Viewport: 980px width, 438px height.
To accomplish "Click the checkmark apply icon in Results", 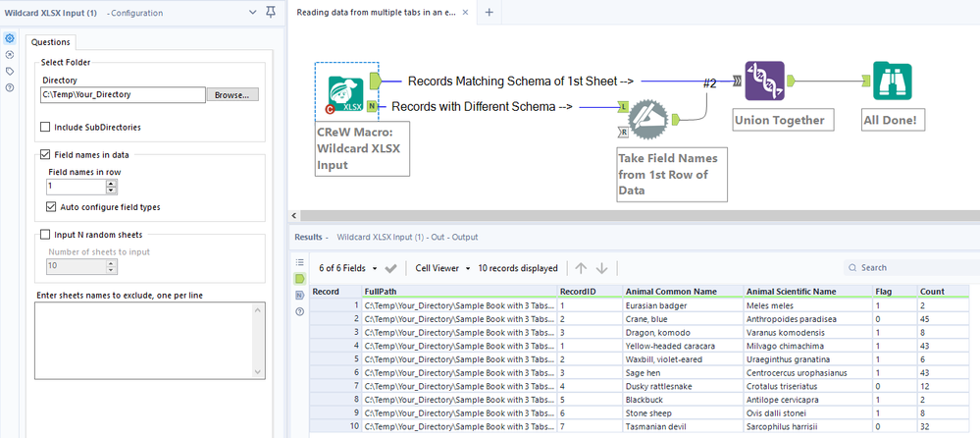I will pos(391,268).
